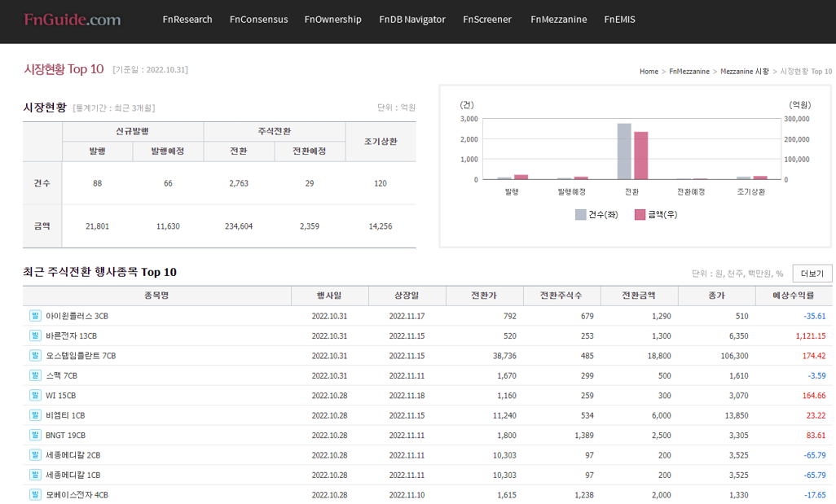Click the icon beside 모베이스전자 4CB

pos(35,494)
